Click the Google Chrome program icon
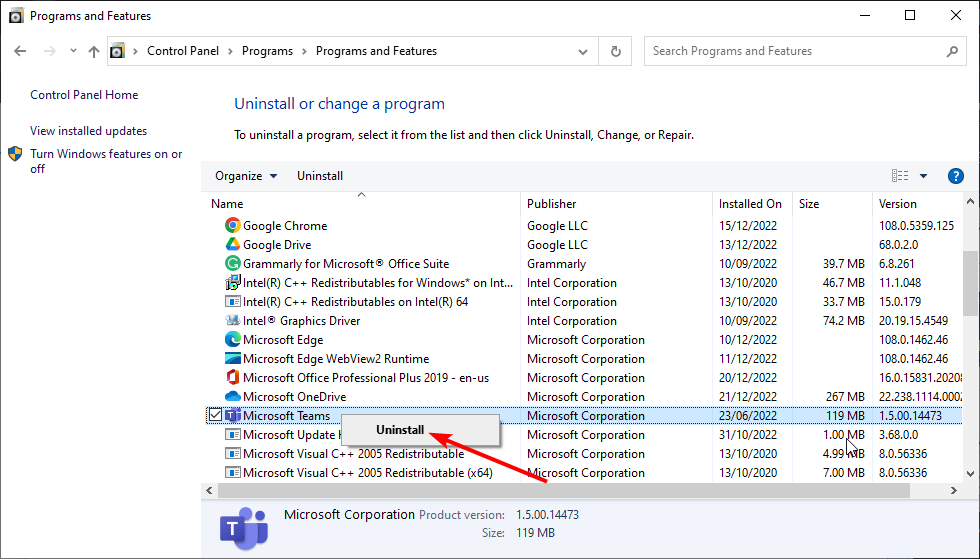 tap(232, 226)
